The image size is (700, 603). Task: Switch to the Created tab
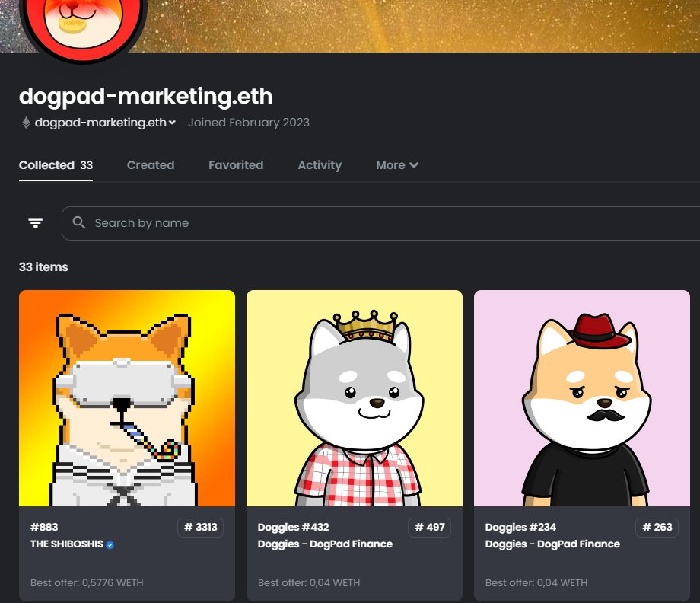click(x=151, y=164)
